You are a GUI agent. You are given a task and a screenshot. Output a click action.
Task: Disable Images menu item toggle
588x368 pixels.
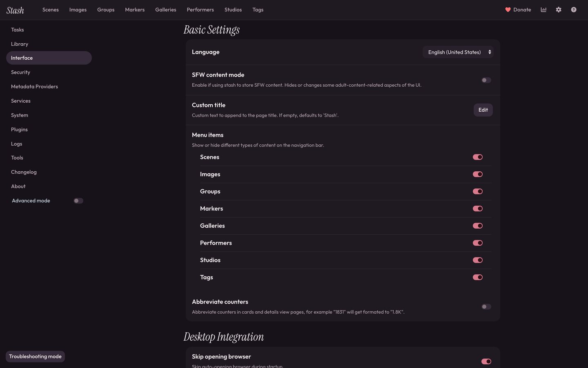(478, 174)
